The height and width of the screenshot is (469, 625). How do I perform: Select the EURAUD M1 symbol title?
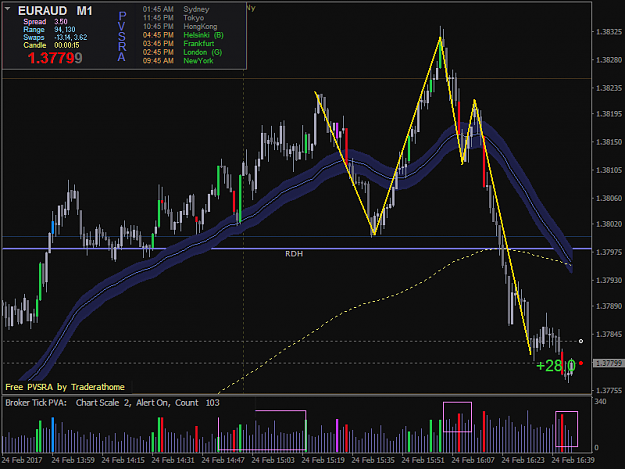click(55, 11)
